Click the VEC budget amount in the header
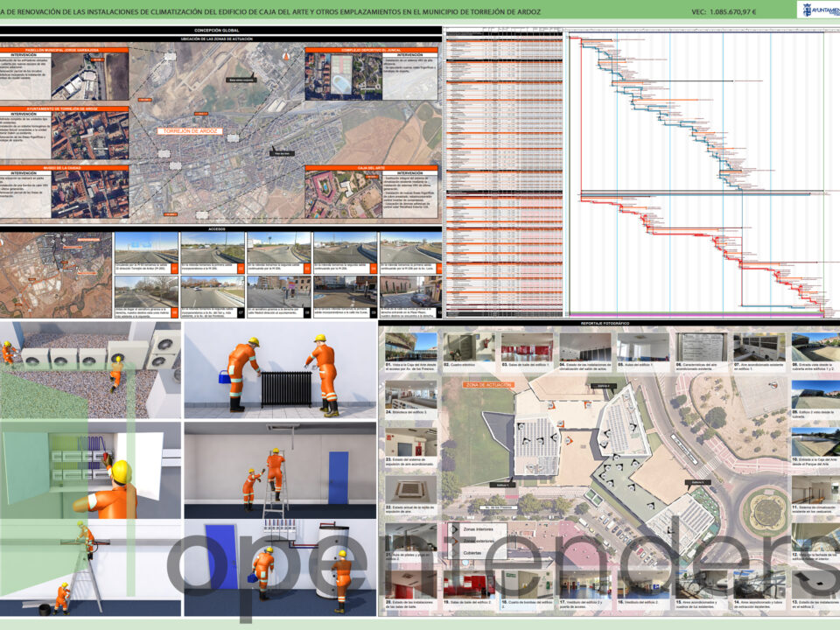 (723, 11)
